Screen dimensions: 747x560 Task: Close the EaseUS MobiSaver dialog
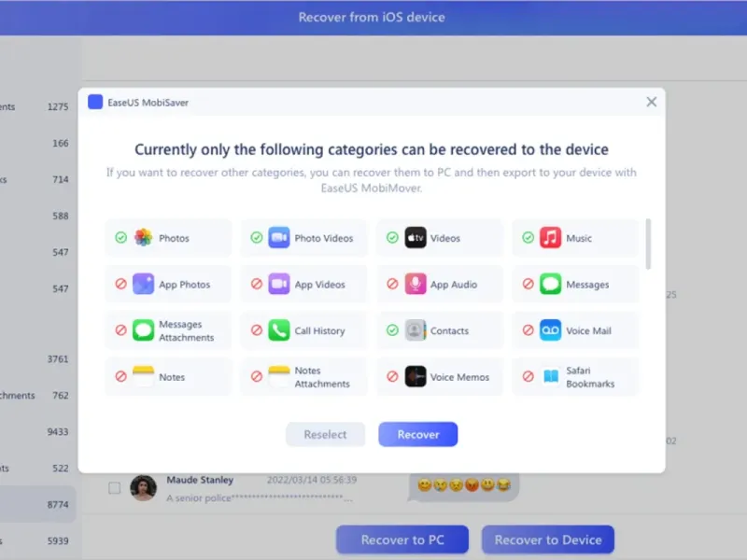tap(651, 102)
